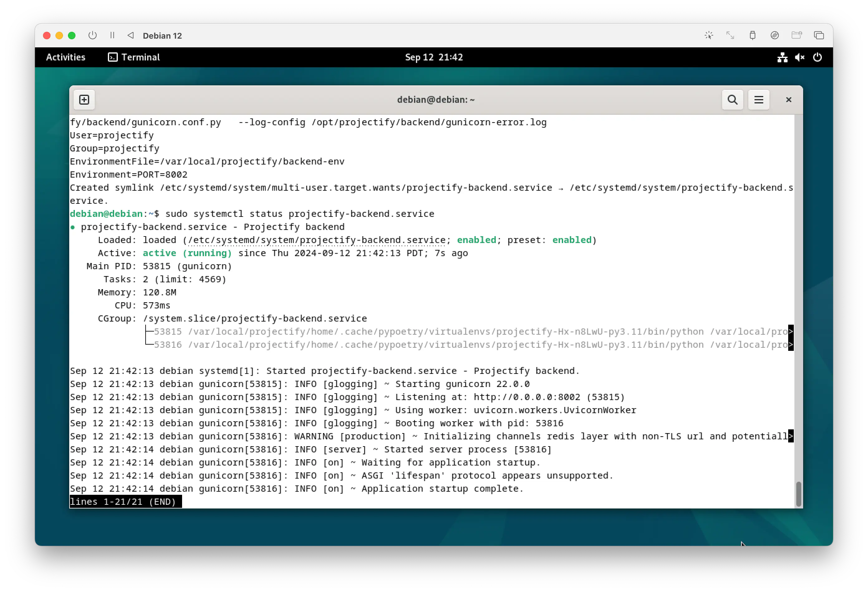Screen dimensions: 868x592
Task: Click the CGroup process 53815 line
Action: click(x=470, y=332)
